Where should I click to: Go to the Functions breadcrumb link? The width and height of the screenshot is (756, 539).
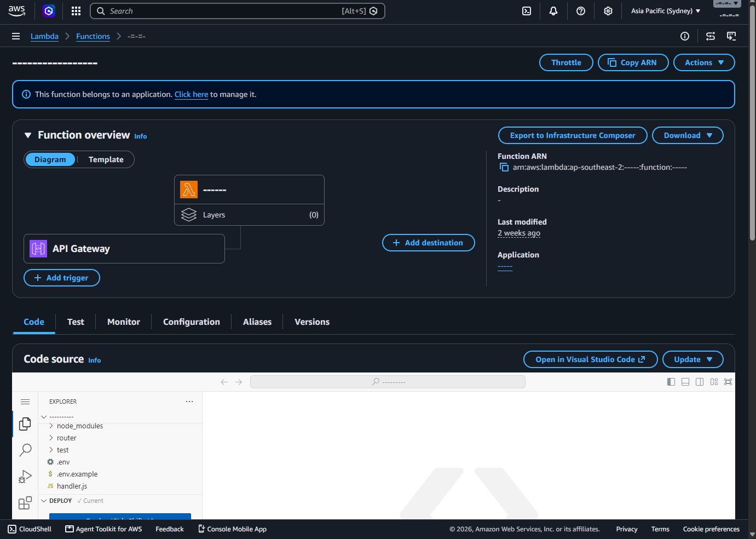[93, 36]
